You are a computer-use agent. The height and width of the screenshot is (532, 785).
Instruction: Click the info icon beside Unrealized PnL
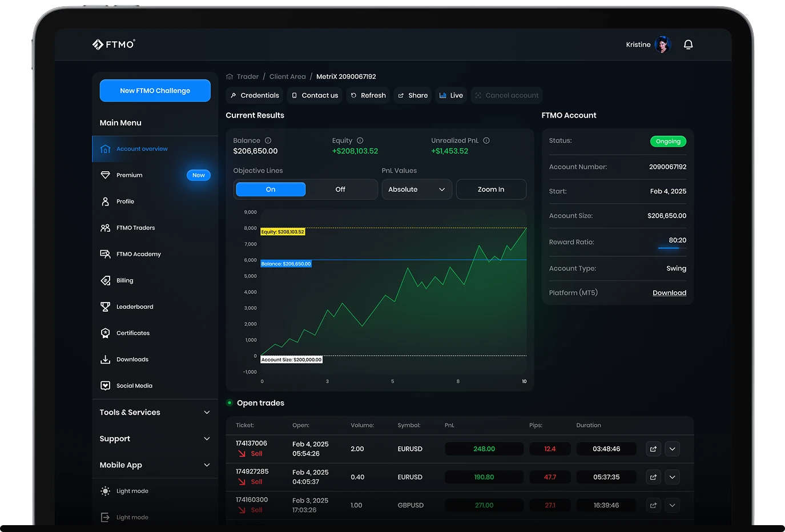pyautogui.click(x=486, y=140)
